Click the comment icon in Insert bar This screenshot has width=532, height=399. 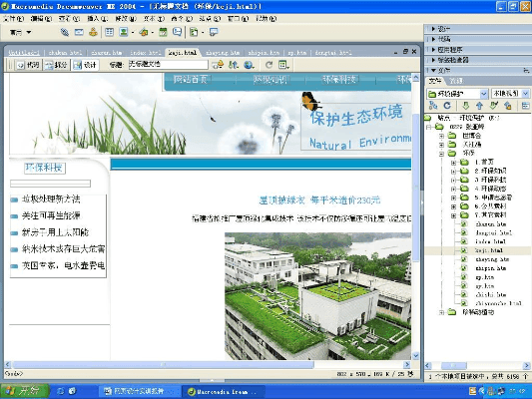pos(177,32)
